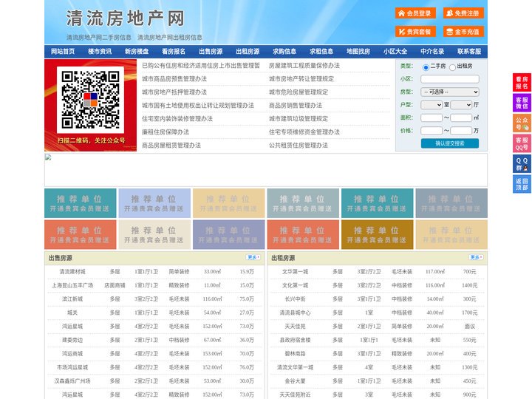Click the brown-gold 推荐单位 tile
The image size is (532, 399).
[x=378, y=234]
